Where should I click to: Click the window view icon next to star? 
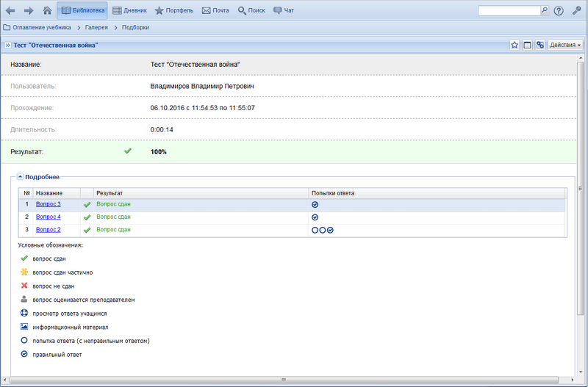pos(527,46)
